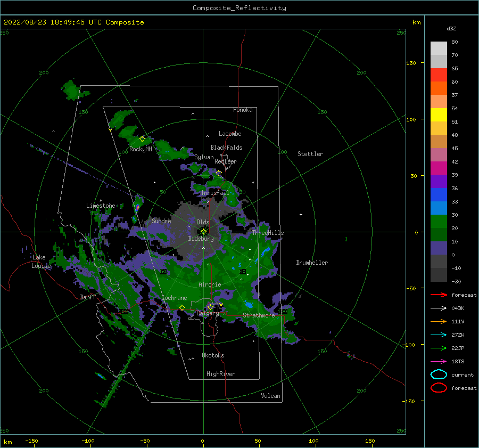
Task: Click the yellow diamond marker at RockyMH
Action: pyautogui.click(x=142, y=139)
